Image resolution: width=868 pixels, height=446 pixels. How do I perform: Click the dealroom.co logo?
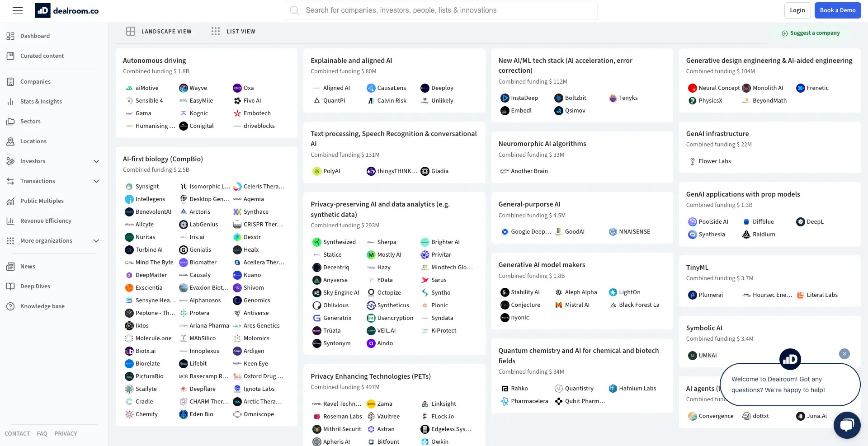pyautogui.click(x=67, y=10)
